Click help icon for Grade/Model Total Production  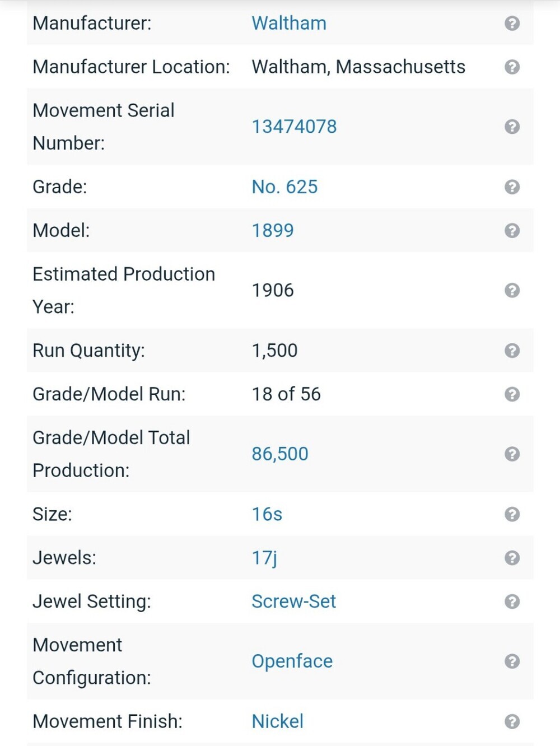tap(512, 454)
